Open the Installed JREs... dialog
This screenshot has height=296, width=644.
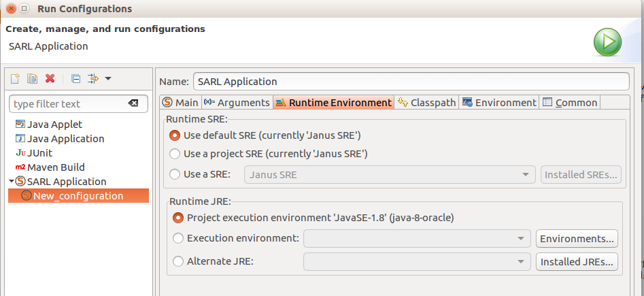[577, 262]
